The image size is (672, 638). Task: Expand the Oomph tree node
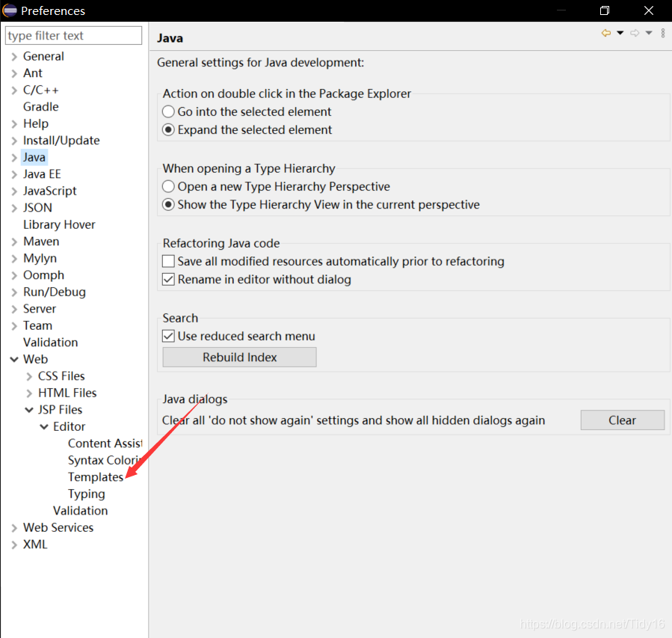tap(14, 275)
